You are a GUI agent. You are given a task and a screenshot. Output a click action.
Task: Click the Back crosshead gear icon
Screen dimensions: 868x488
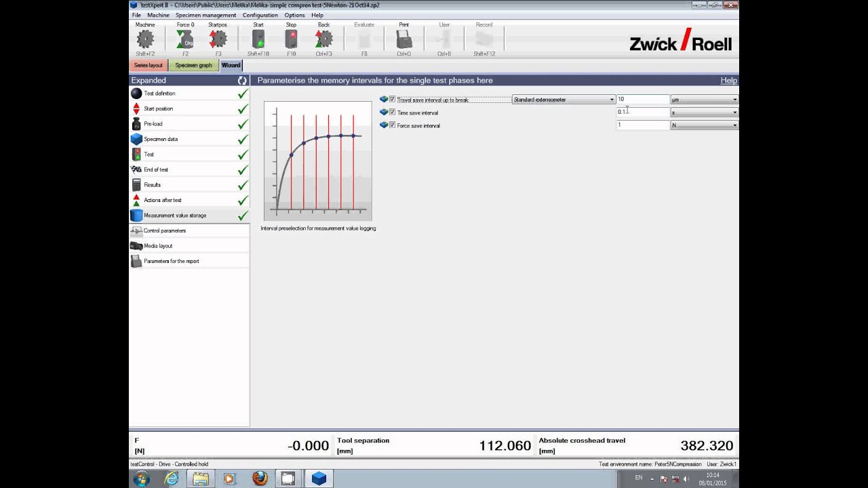[x=324, y=39]
